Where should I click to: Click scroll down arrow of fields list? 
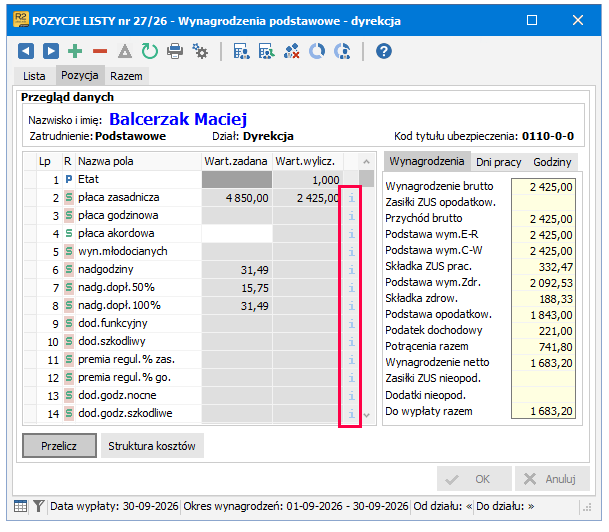366,415
